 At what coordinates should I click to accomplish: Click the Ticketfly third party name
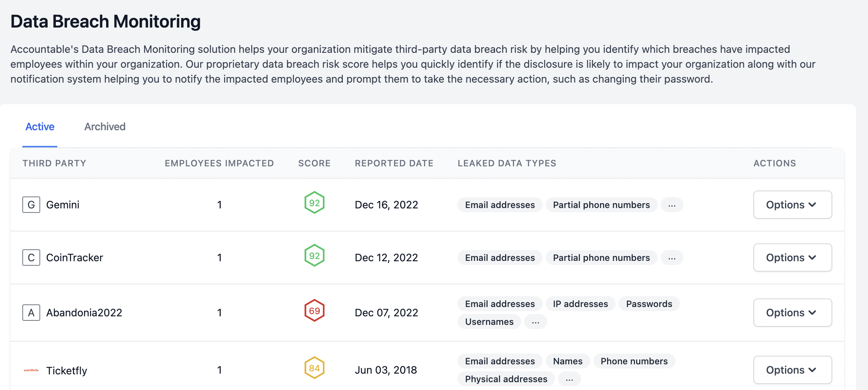coord(67,371)
